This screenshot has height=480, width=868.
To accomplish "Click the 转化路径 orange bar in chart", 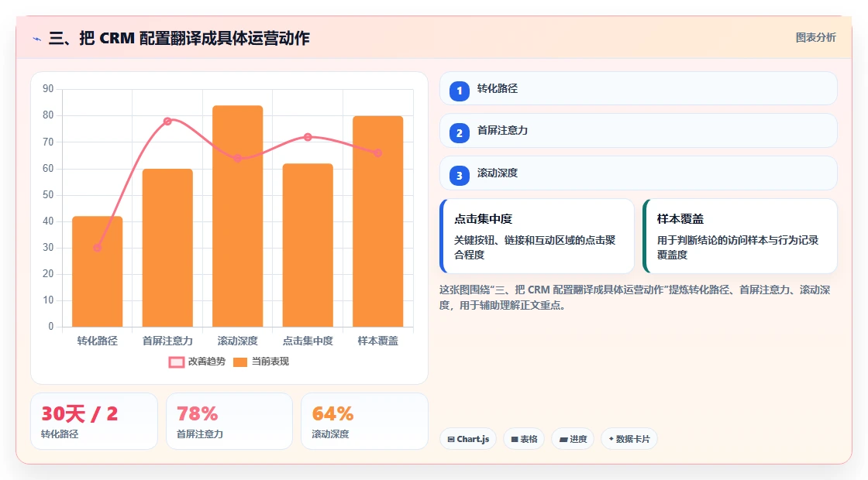I will pyautogui.click(x=98, y=272).
